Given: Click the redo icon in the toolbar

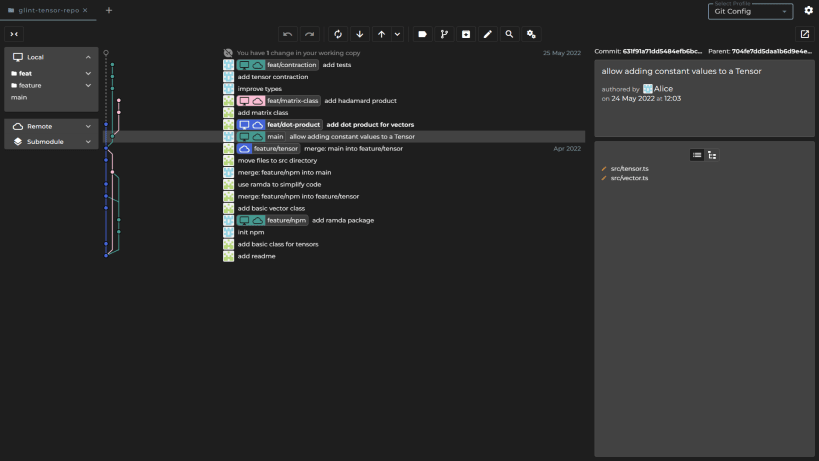Looking at the screenshot, I should pos(309,34).
